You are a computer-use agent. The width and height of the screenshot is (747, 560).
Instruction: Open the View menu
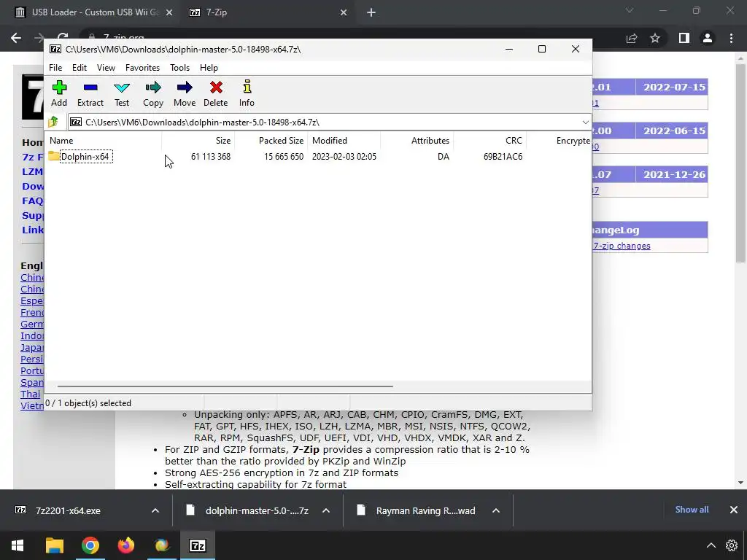click(x=106, y=68)
